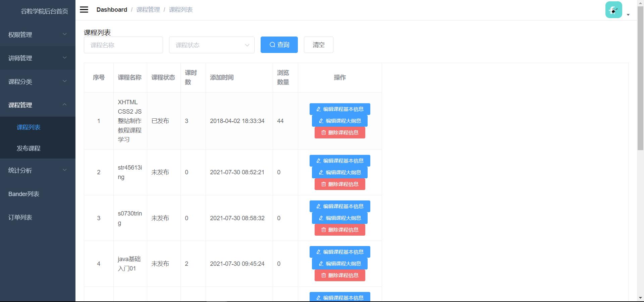Click the 清空 button
The height and width of the screenshot is (302, 644).
(319, 45)
